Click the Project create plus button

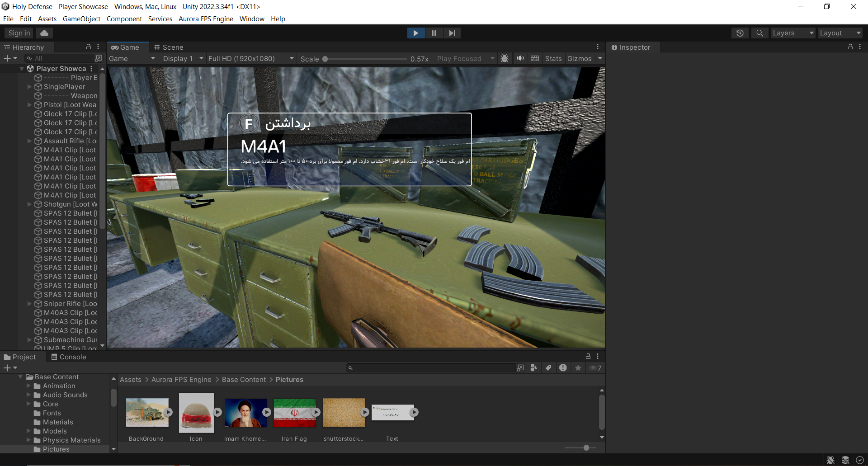[10, 368]
